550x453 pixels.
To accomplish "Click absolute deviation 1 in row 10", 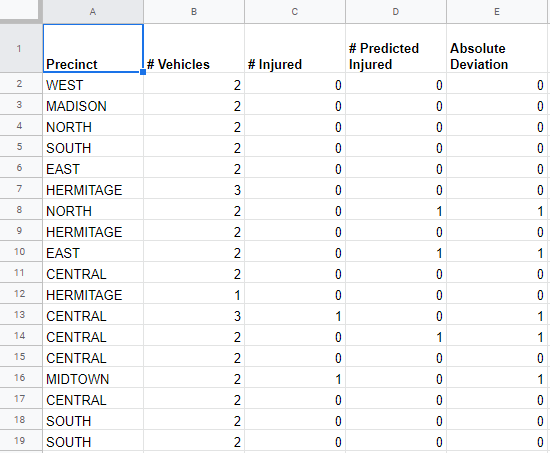I will (497, 252).
